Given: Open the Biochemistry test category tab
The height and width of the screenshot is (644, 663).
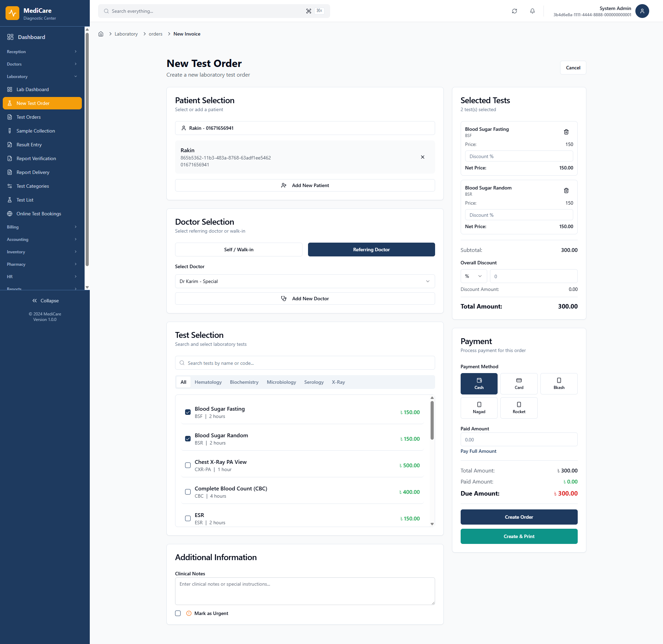Looking at the screenshot, I should pyautogui.click(x=244, y=382).
